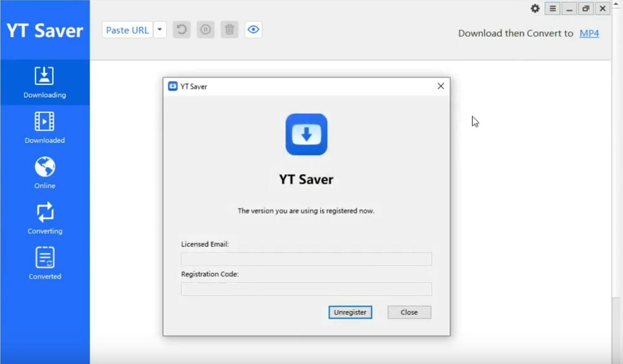The image size is (623, 364).
Task: Restore down the YT Saver main window
Action: 586,8
